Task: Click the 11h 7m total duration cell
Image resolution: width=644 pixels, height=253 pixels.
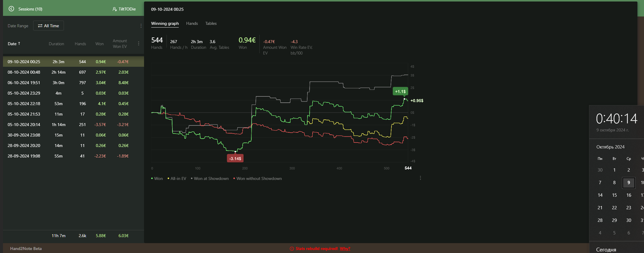Action: pos(59,236)
